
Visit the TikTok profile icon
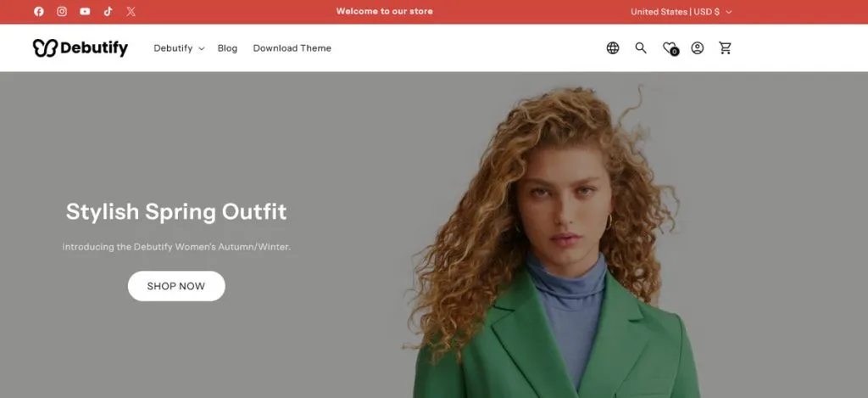(x=108, y=12)
